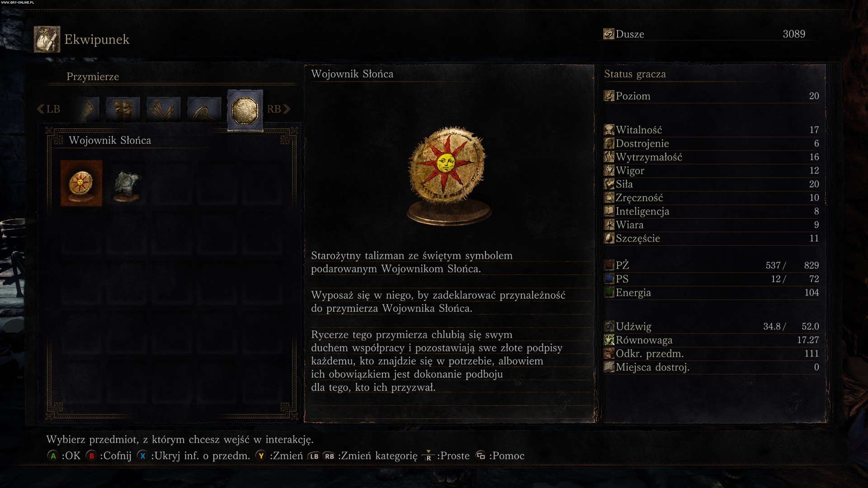Click the Równowaga poise stat icon
This screenshot has height=488, width=868.
click(x=609, y=340)
